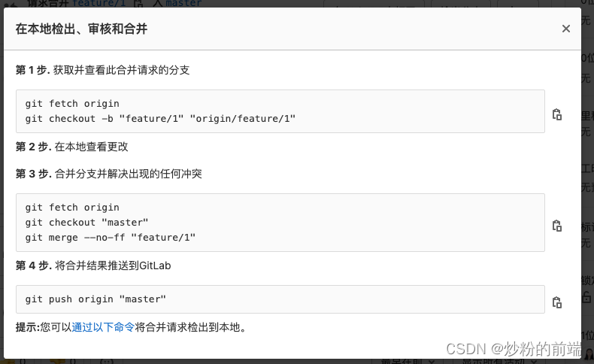Open the 通过以下命令 link

click(x=103, y=327)
